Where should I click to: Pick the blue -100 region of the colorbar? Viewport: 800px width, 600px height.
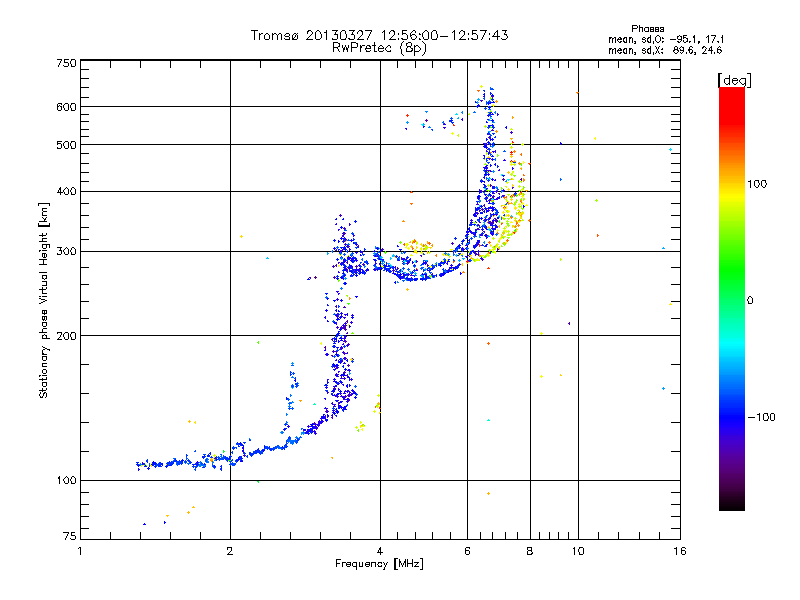point(732,417)
